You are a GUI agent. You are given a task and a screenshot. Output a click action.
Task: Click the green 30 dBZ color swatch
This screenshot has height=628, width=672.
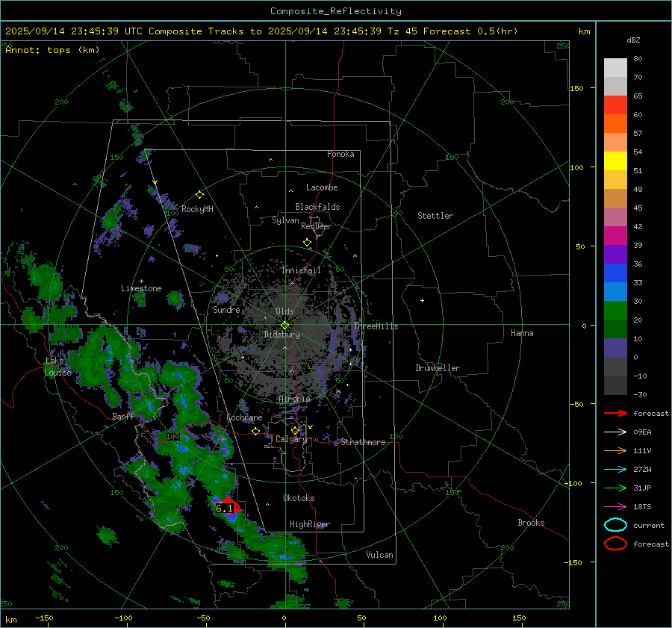(x=615, y=310)
